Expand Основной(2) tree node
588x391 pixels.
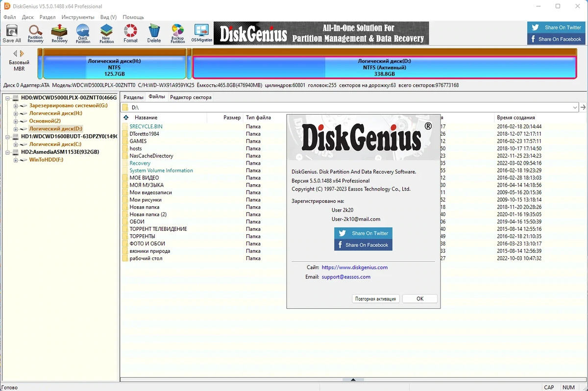[x=16, y=121]
